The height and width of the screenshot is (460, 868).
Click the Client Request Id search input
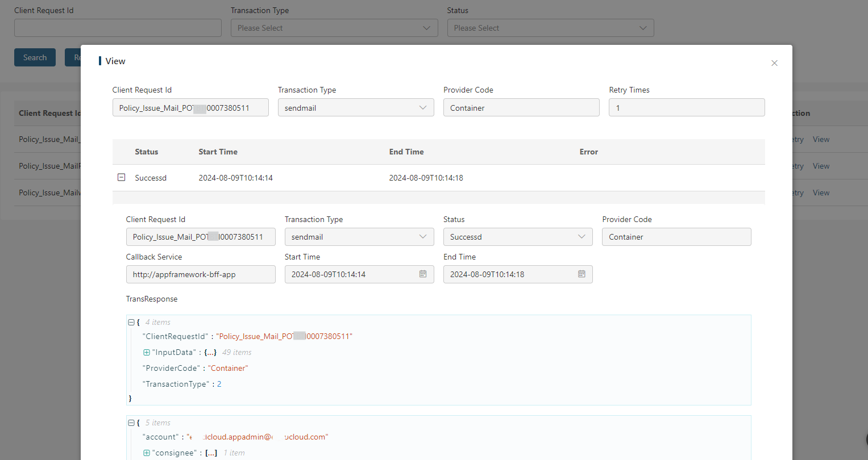point(118,28)
